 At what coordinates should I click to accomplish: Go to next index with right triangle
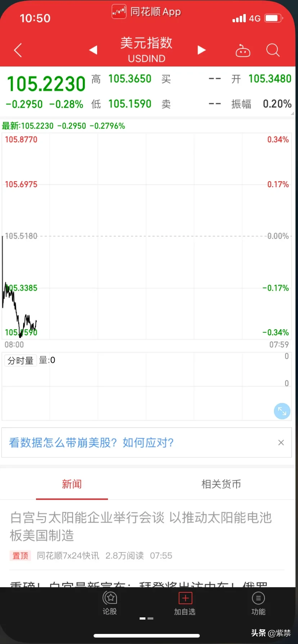[x=202, y=50]
